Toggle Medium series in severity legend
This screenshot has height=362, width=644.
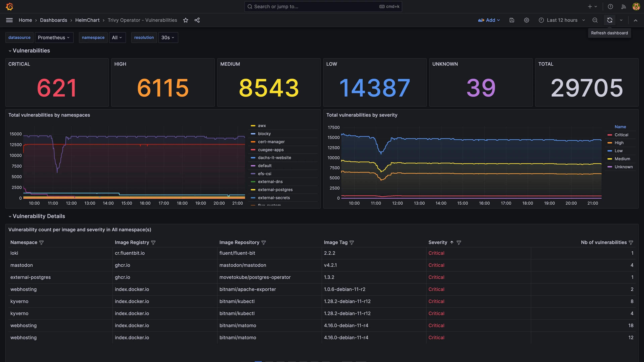(622, 159)
